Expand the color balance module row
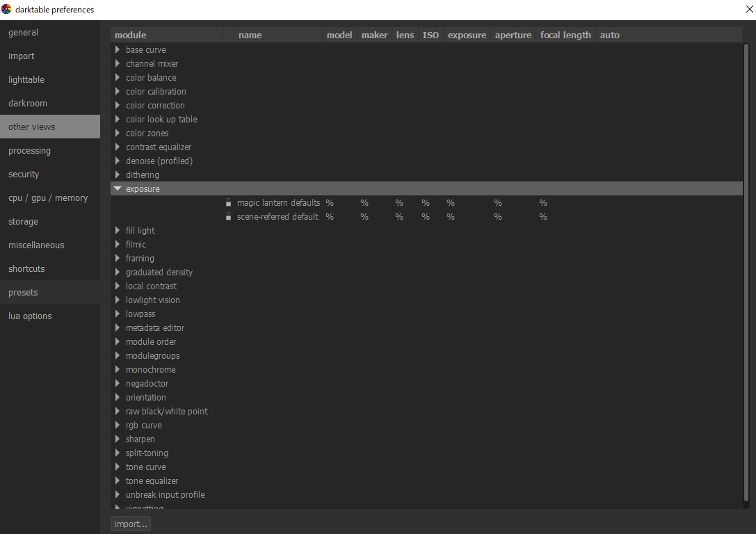This screenshot has width=756, height=534. [117, 78]
